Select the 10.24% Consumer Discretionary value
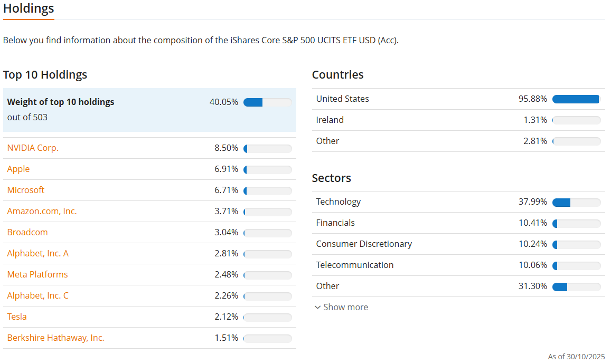This screenshot has width=611, height=364. pyautogui.click(x=533, y=244)
